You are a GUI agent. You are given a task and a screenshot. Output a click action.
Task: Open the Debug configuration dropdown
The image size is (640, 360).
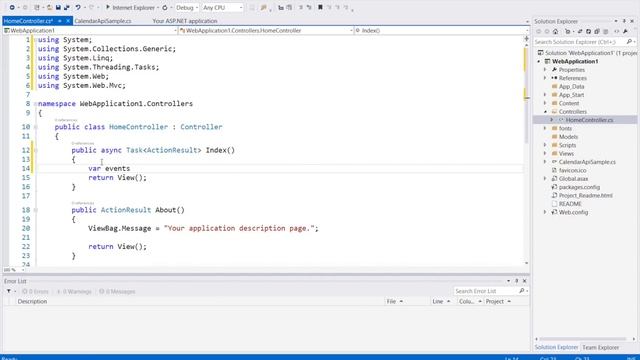pos(187,7)
